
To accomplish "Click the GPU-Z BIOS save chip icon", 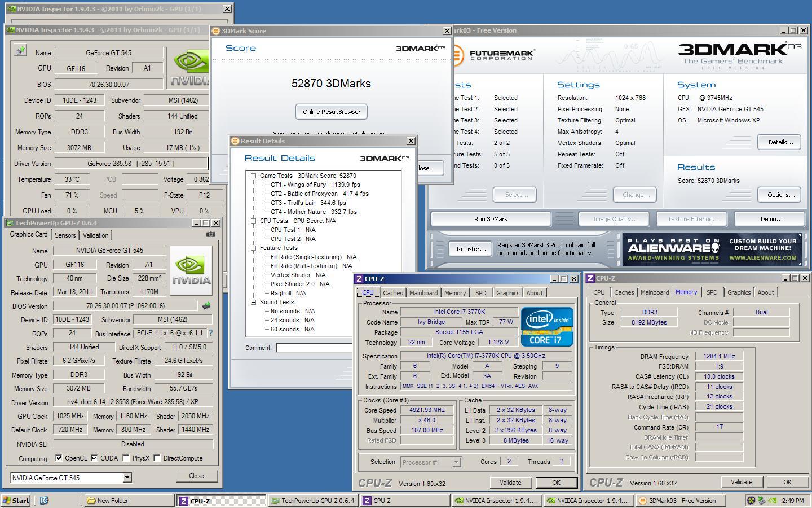I will pos(206,306).
